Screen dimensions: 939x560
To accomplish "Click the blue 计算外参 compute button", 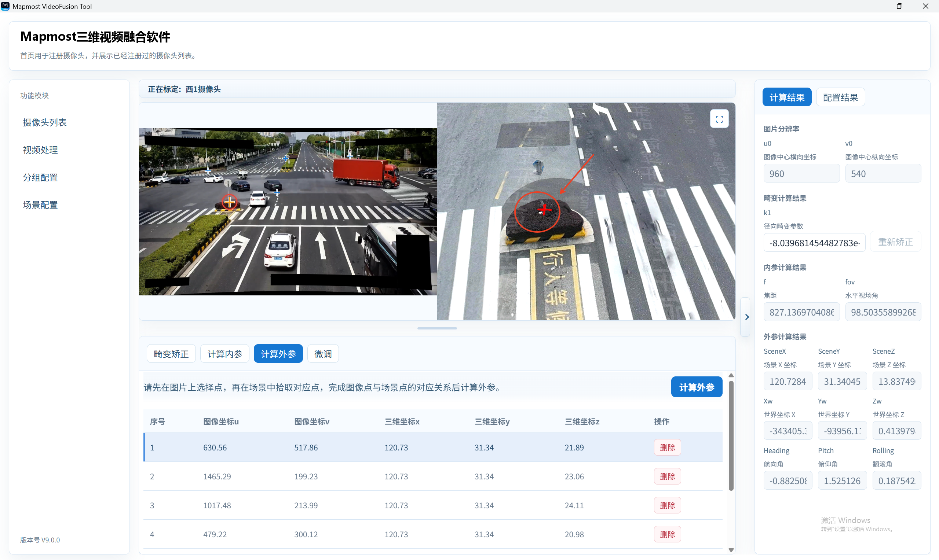I will coord(696,387).
